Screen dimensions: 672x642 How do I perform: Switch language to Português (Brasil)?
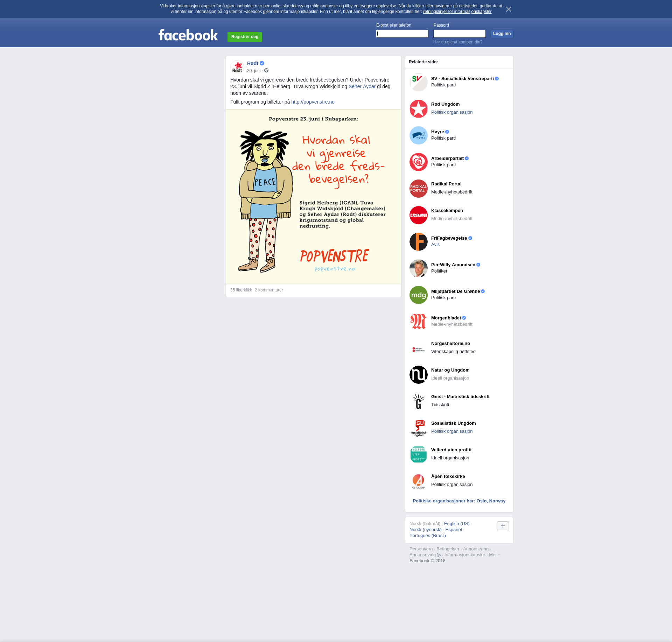428,536
